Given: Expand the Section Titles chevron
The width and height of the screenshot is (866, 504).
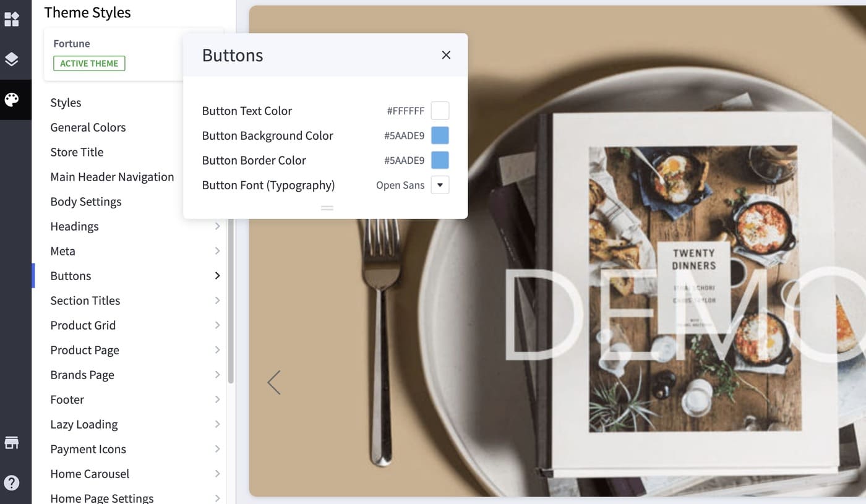Looking at the screenshot, I should pos(217,301).
